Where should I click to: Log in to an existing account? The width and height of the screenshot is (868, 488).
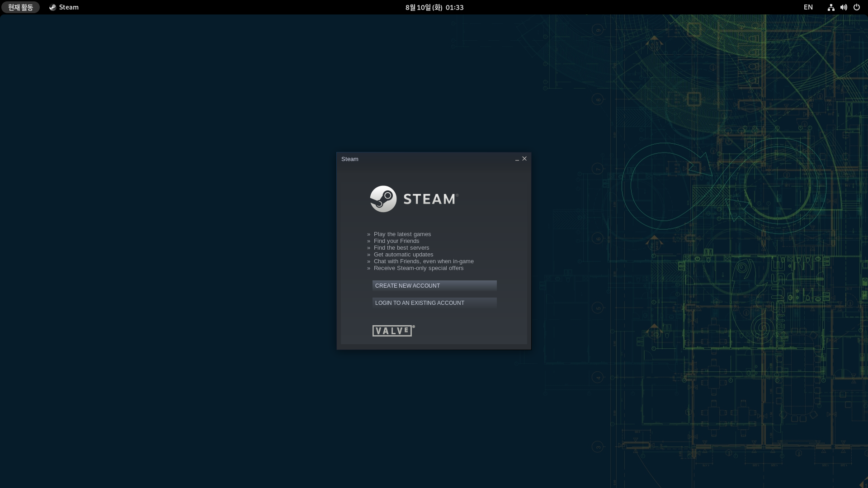click(x=434, y=303)
